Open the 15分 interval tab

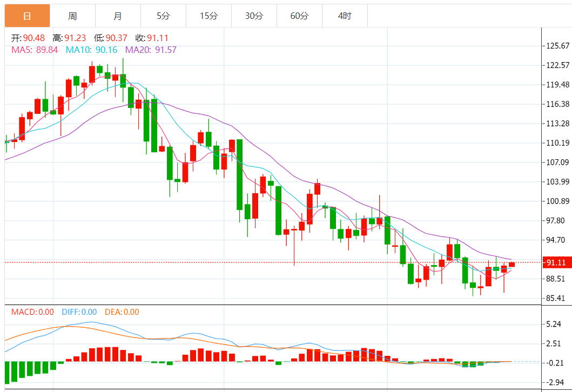208,16
